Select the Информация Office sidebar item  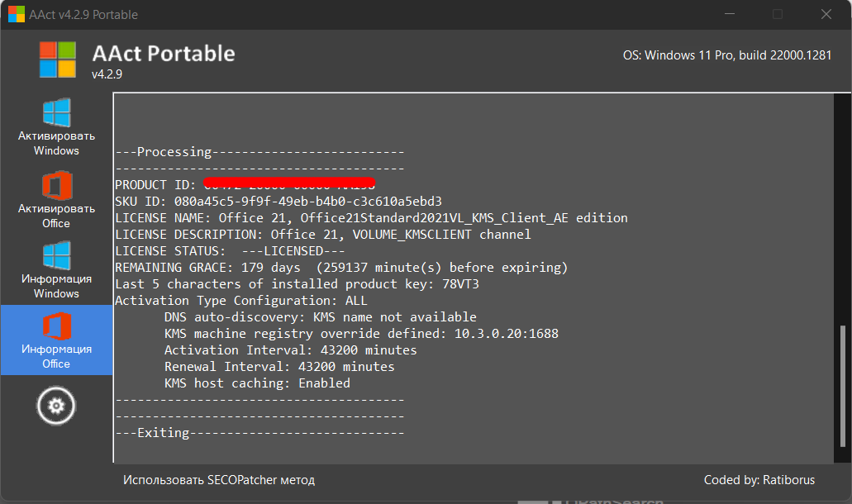56,340
